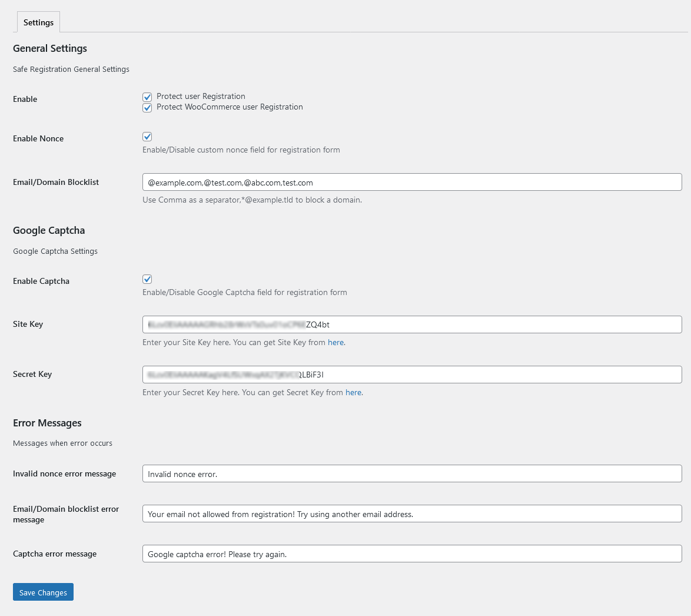Click the Enable Nonce label text

tap(38, 138)
